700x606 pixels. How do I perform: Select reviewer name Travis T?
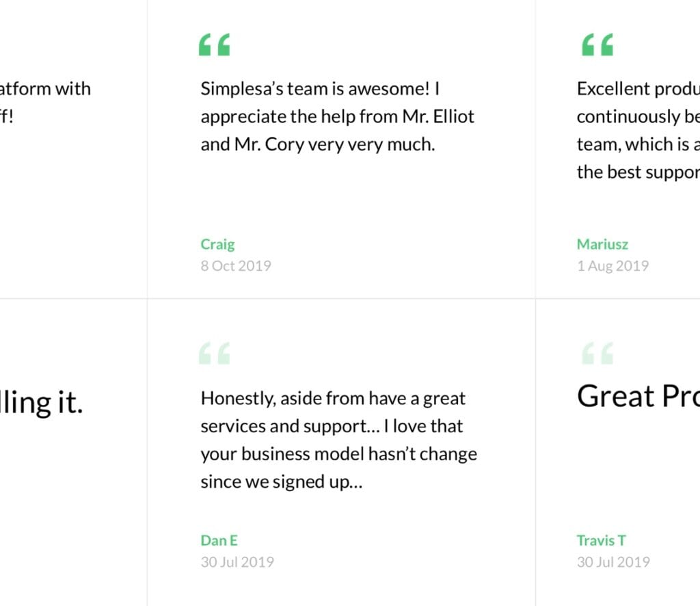point(602,540)
